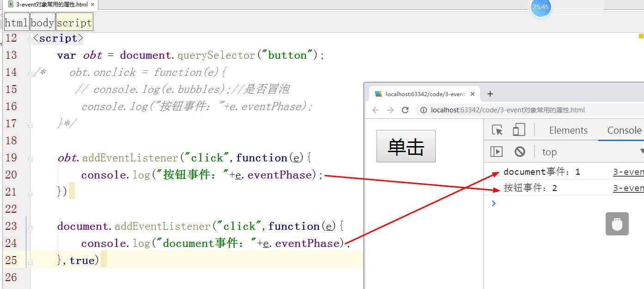Close the 3-event HTML editor tab

[x=92, y=5]
